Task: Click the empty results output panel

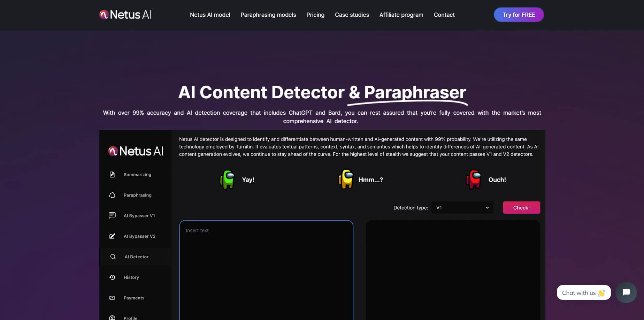Action: click(x=453, y=270)
